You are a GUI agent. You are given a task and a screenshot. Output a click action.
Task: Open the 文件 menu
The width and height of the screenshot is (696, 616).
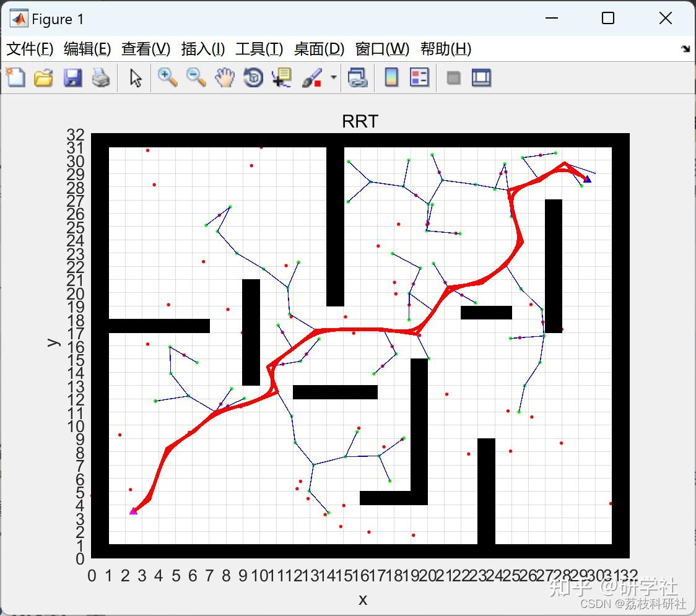tap(30, 49)
